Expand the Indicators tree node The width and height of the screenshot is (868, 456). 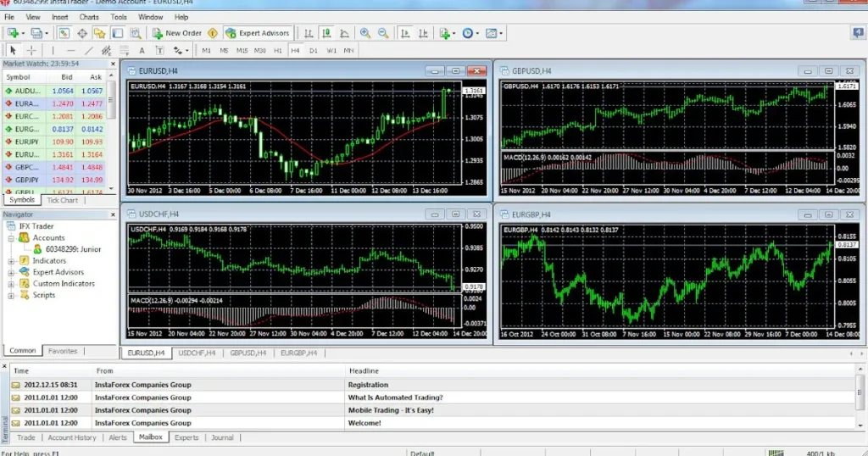click(x=11, y=261)
